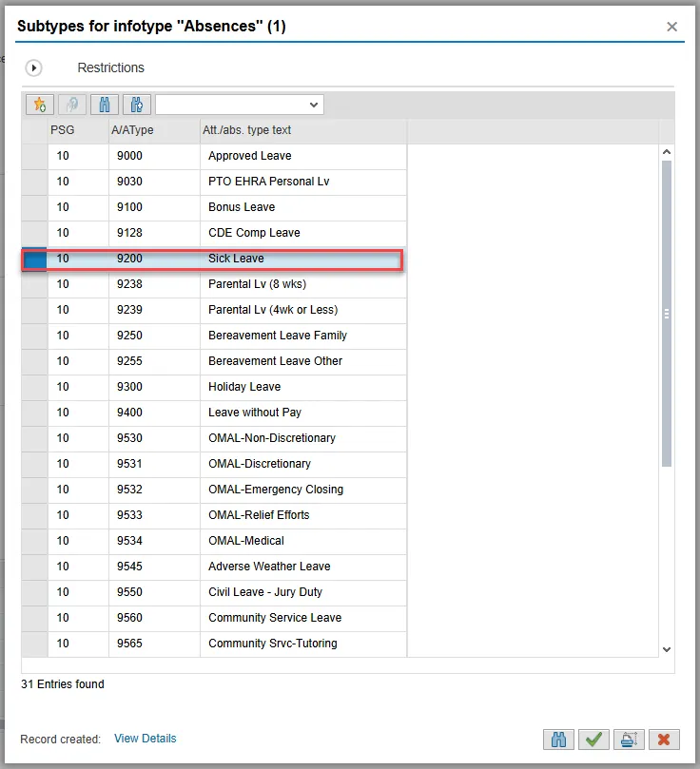Screen dimensions: 700x769
Task: Confirm selection with the green checkmark
Action: pos(594,740)
